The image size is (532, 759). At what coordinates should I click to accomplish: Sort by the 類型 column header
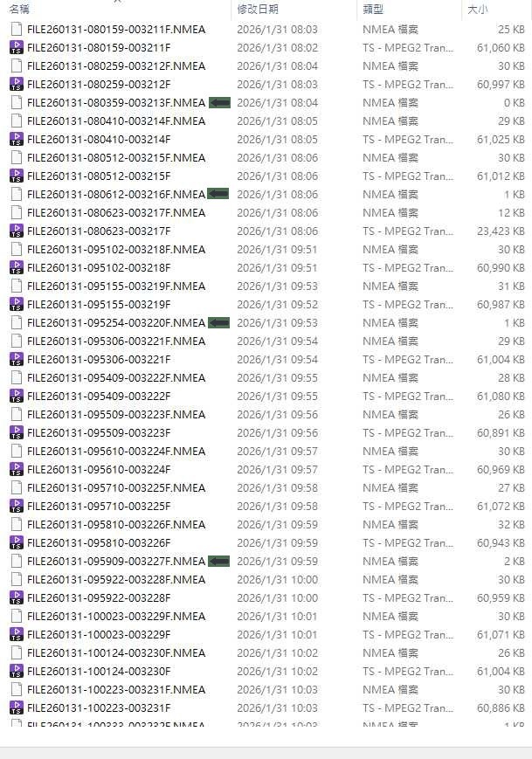click(x=373, y=9)
